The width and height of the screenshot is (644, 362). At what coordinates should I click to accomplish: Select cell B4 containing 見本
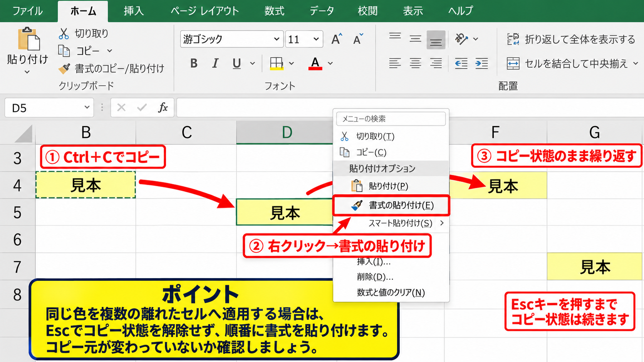point(86,185)
